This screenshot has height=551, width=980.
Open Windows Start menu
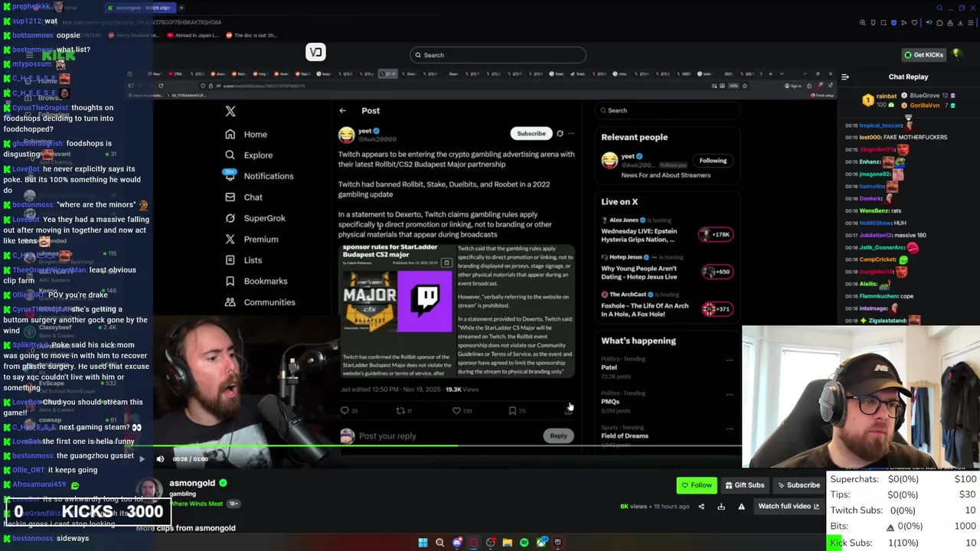pyautogui.click(x=423, y=543)
